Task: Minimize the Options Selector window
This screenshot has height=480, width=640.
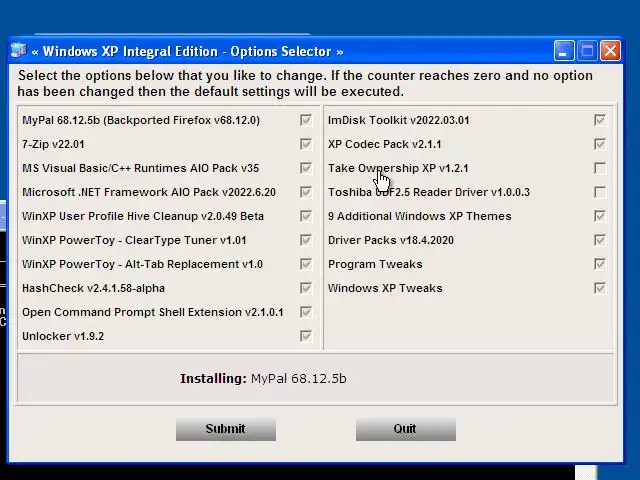Action: point(564,51)
